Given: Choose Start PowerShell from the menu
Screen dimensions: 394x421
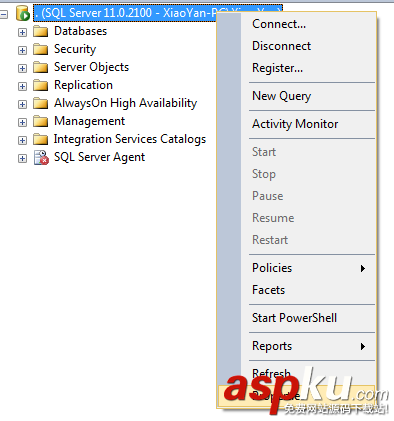Looking at the screenshot, I should pyautogui.click(x=297, y=318).
